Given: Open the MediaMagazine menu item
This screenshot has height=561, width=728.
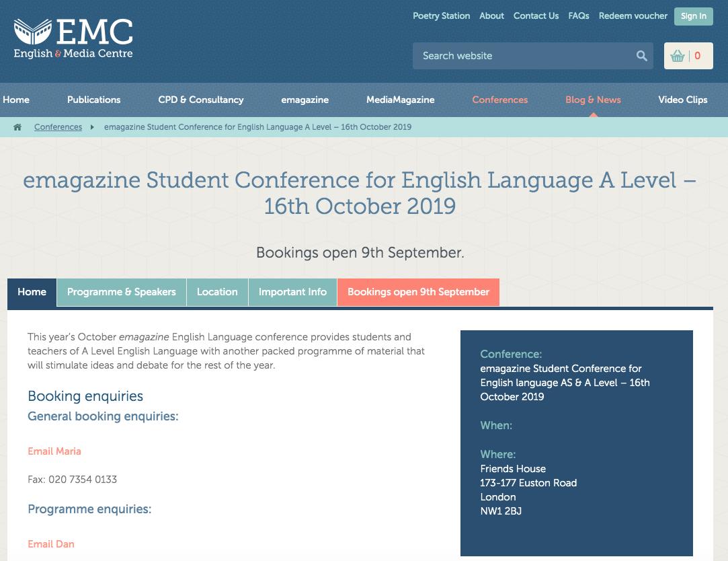Looking at the screenshot, I should pos(400,100).
